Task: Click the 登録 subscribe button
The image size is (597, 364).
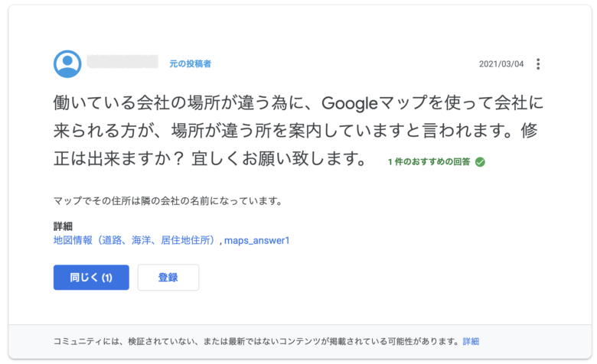Action: coord(168,278)
